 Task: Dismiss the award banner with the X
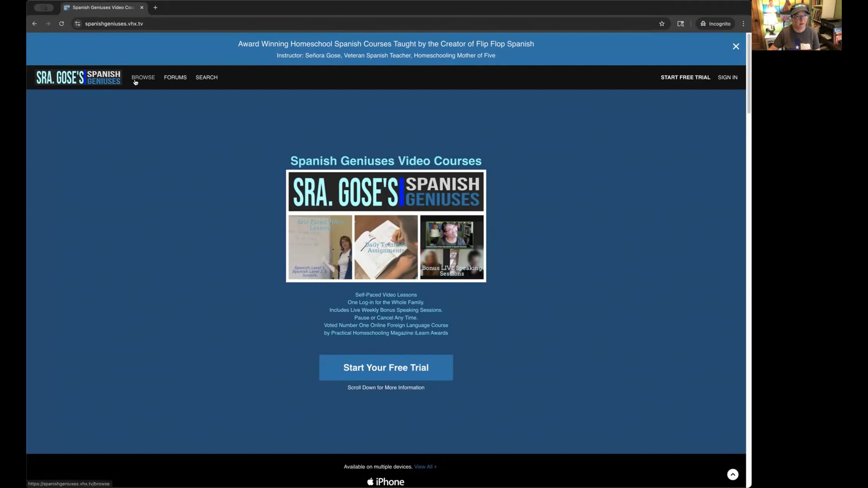[736, 47]
